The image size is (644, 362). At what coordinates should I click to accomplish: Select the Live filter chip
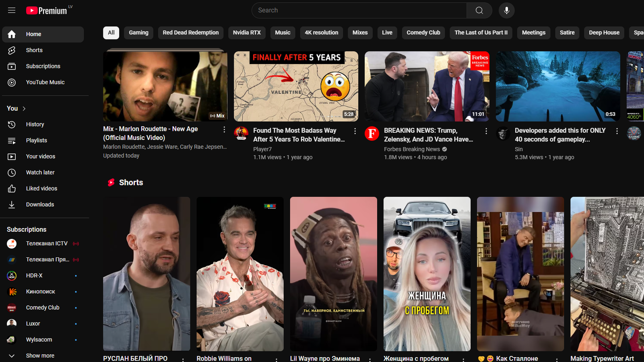pos(387,33)
